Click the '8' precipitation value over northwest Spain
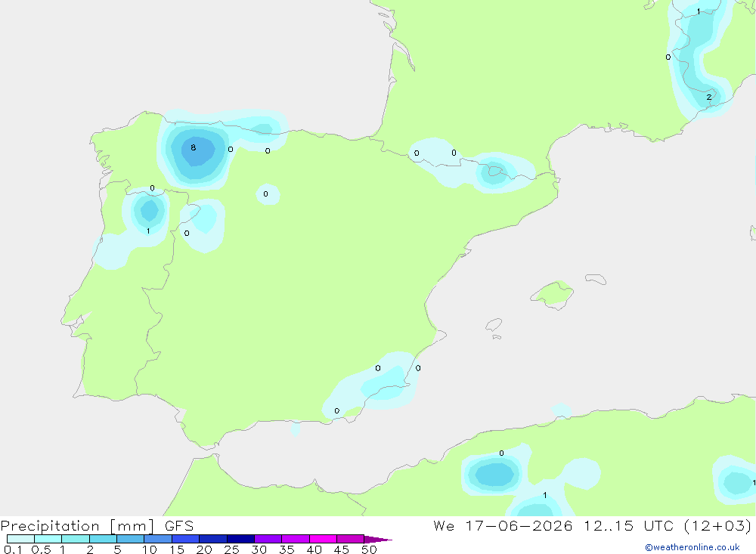Screen dimensions: 756x554 pyautogui.click(x=194, y=147)
